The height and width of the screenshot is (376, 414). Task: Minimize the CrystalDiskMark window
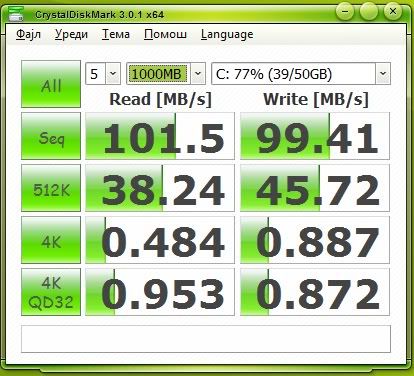[345, 12]
